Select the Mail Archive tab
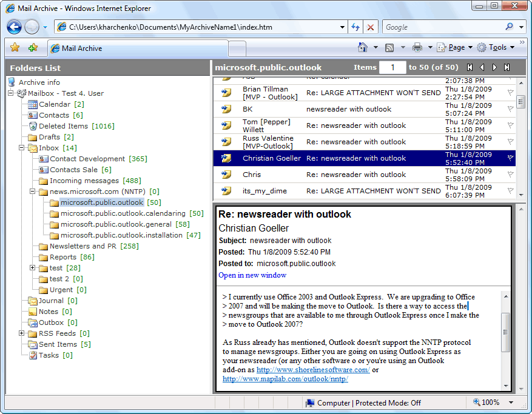Viewport: 532px width, 414px height. point(138,48)
